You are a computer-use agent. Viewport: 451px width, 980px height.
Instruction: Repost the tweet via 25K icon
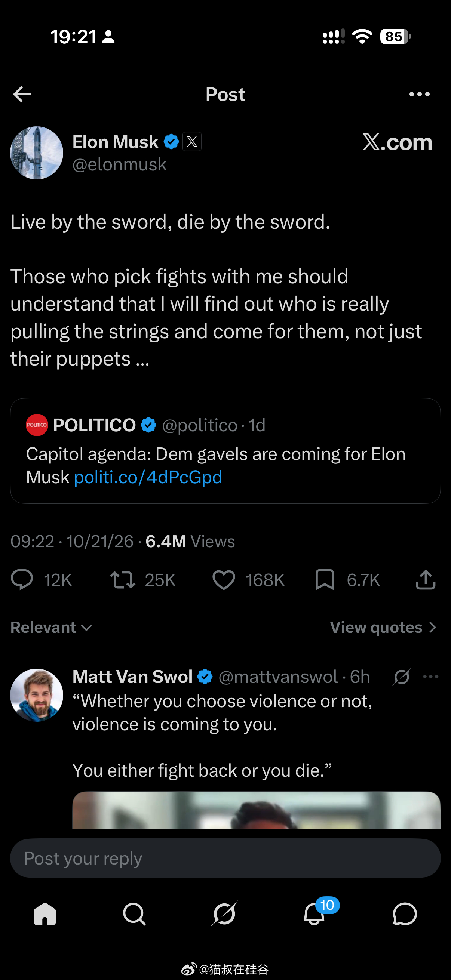click(x=123, y=580)
